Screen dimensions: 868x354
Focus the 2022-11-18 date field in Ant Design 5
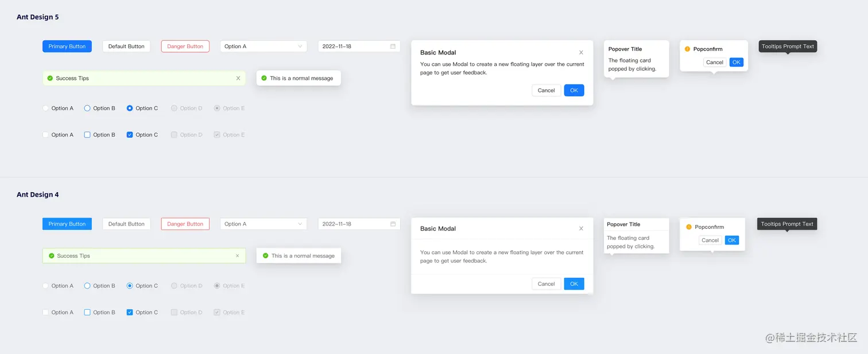point(359,46)
